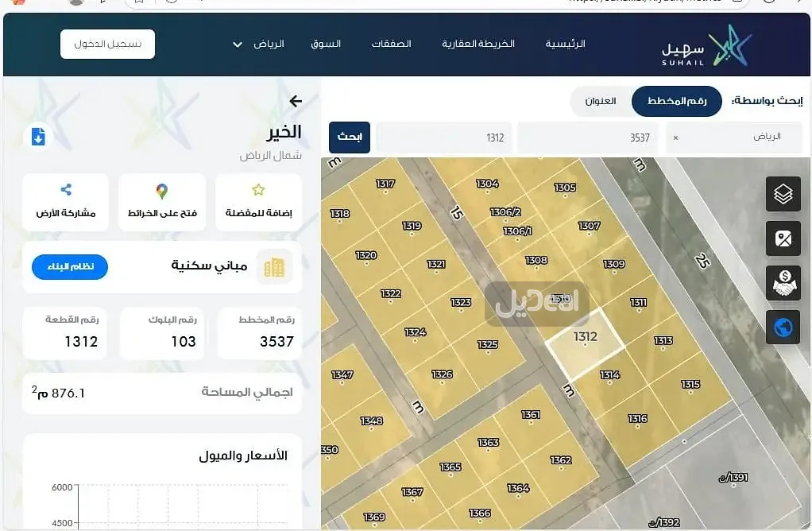The image size is (812, 531).
Task: Select رقم المخطط search mode
Action: (677, 101)
